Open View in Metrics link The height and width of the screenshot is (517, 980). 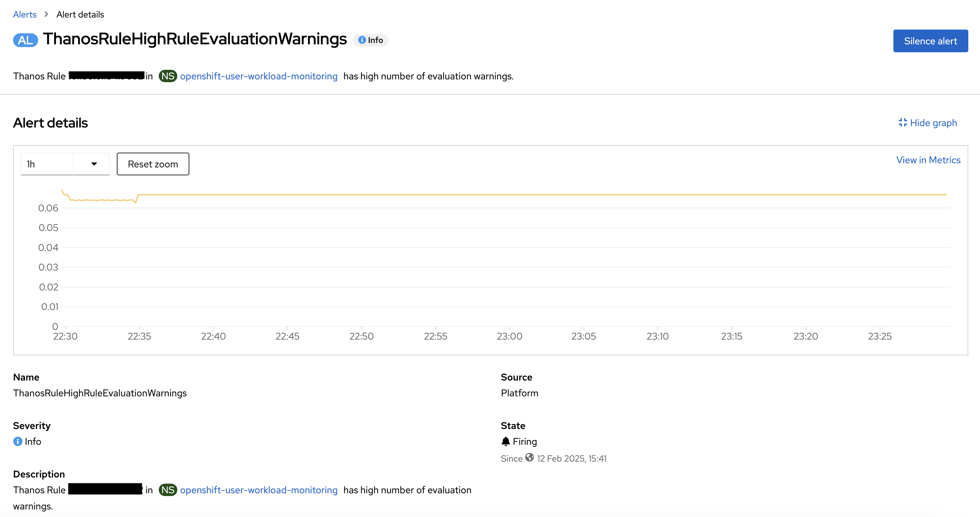[x=928, y=160]
